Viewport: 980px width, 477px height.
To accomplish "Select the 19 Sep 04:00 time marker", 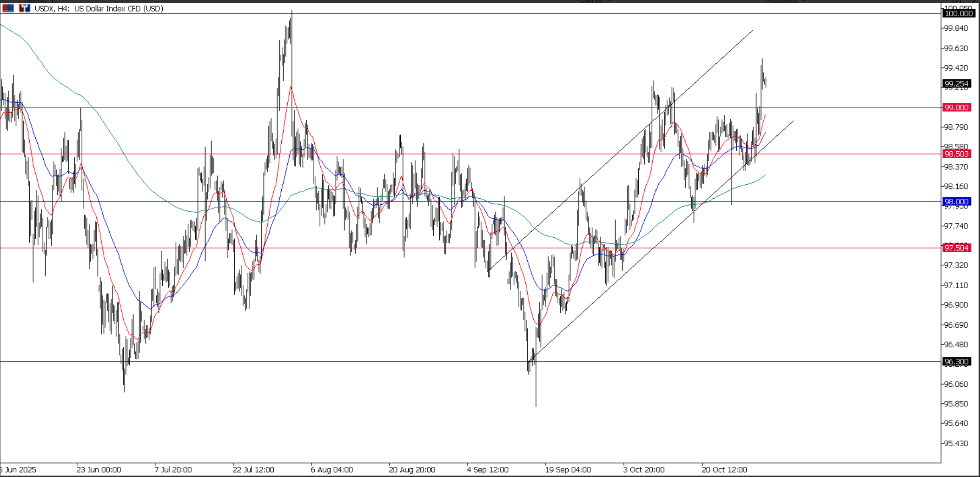I will pyautogui.click(x=568, y=470).
